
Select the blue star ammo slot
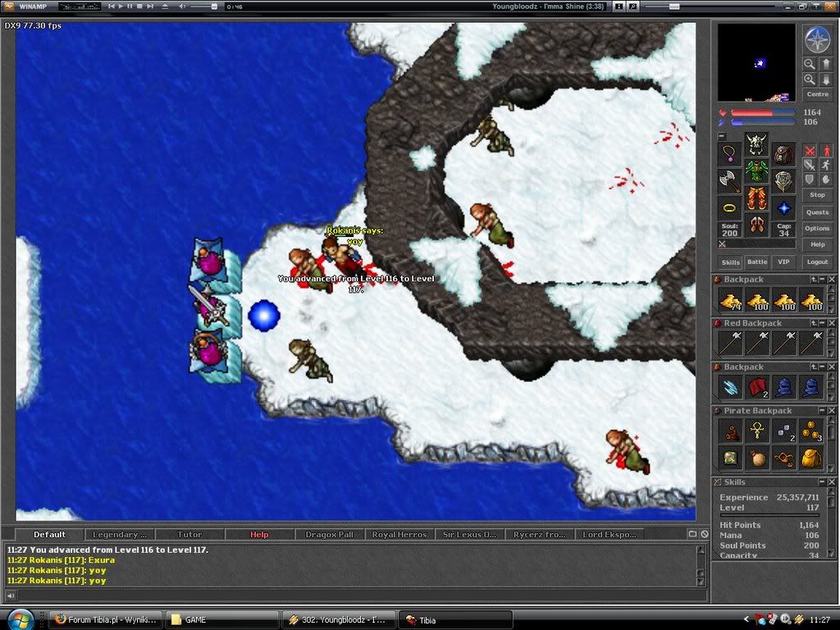click(783, 208)
